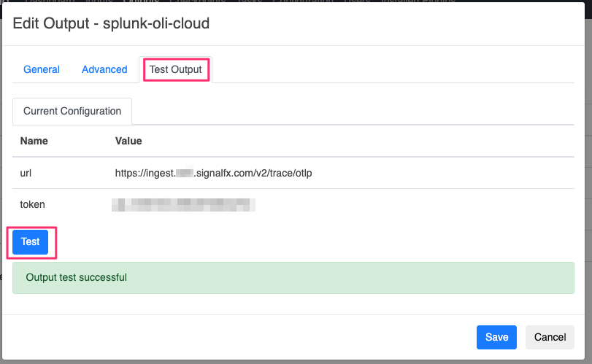Open the Advanced tab

pos(104,69)
